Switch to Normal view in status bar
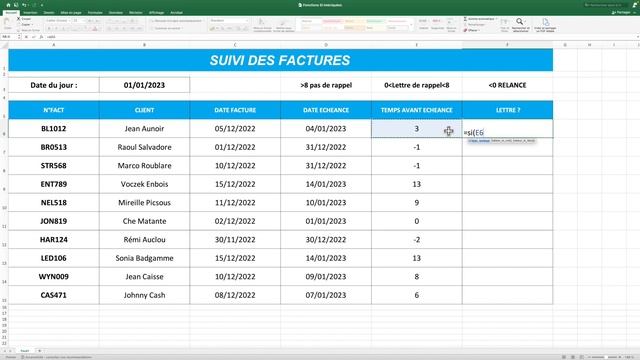Screen dimensions: 640x360 (x=564, y=357)
